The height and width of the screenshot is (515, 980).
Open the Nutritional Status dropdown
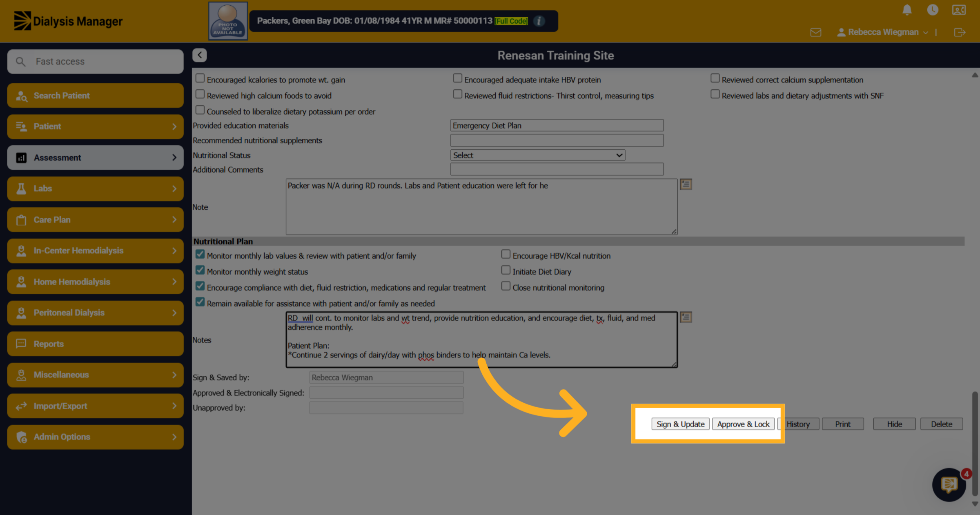pyautogui.click(x=538, y=155)
